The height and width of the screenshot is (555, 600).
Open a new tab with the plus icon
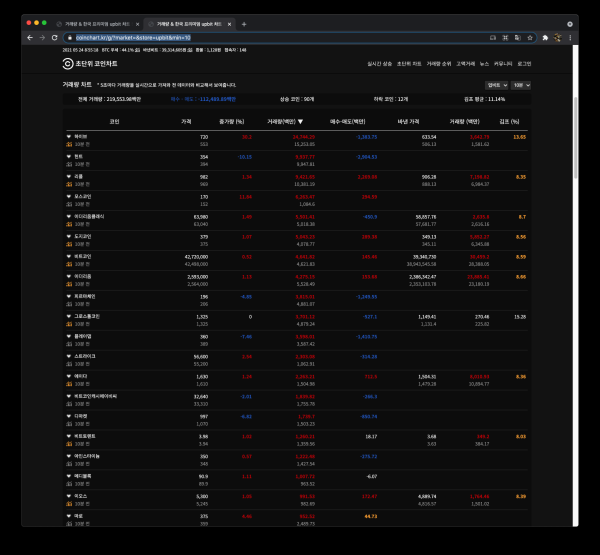(244, 24)
